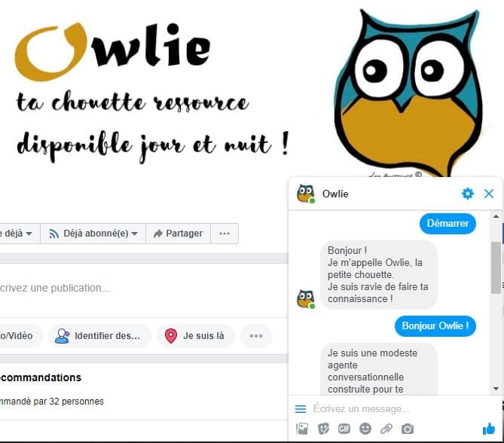The image size is (504, 443).
Task: Open more options next to Partager
Action: 225,234
